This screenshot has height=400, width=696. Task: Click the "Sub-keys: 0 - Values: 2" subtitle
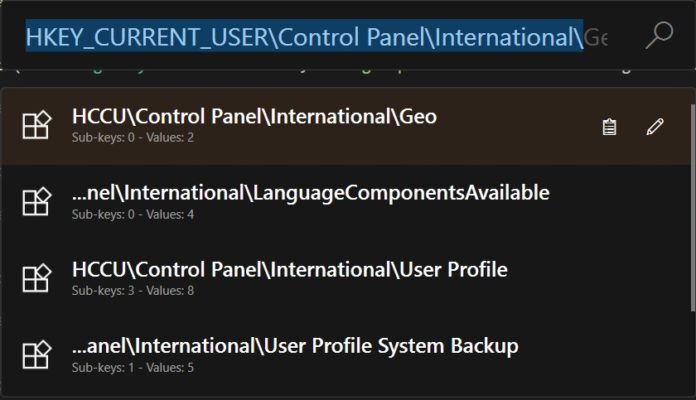(x=133, y=137)
